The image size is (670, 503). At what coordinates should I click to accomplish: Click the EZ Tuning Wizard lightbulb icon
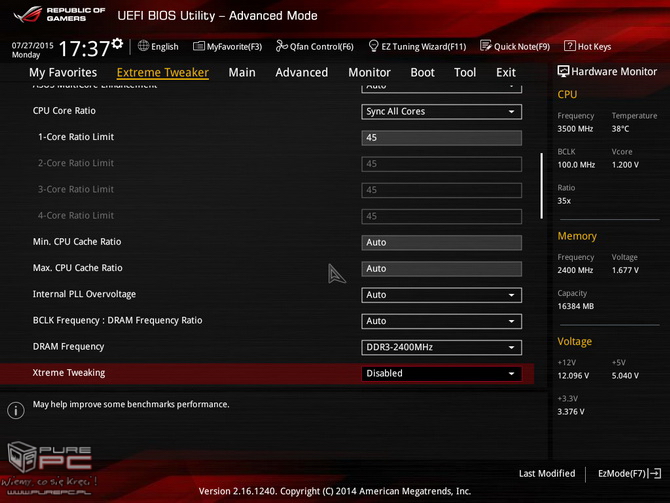click(x=373, y=46)
